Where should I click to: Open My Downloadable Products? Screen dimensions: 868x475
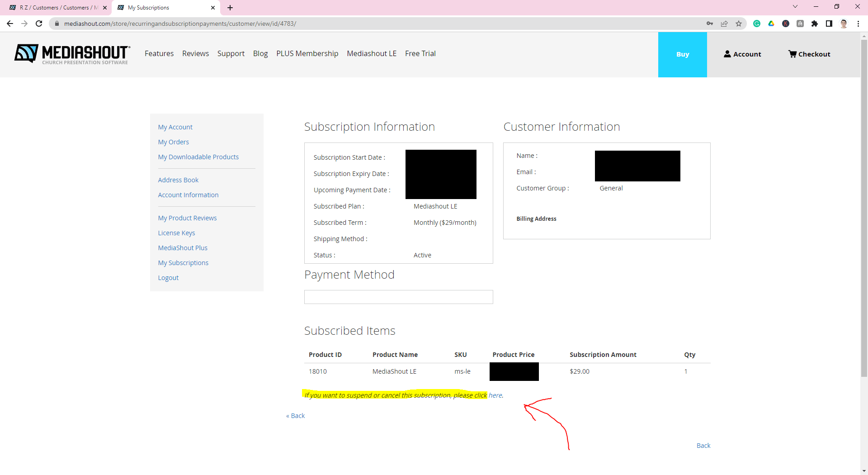click(x=198, y=157)
